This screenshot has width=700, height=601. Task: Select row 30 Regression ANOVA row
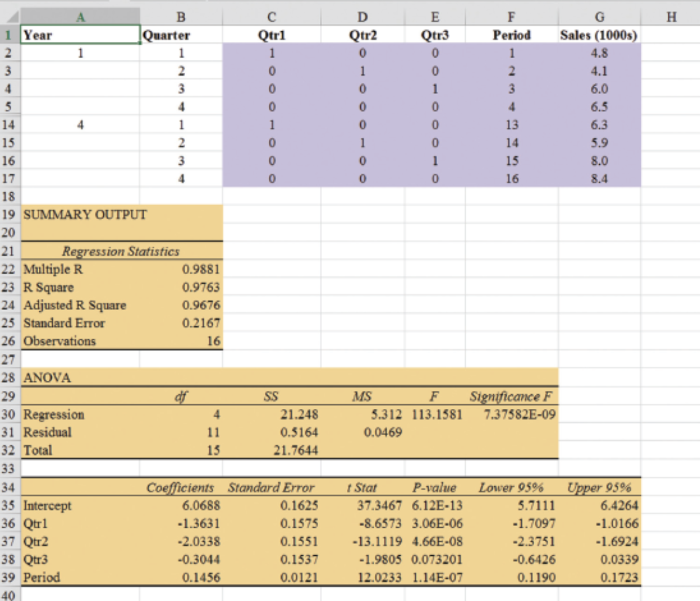click(x=9, y=415)
